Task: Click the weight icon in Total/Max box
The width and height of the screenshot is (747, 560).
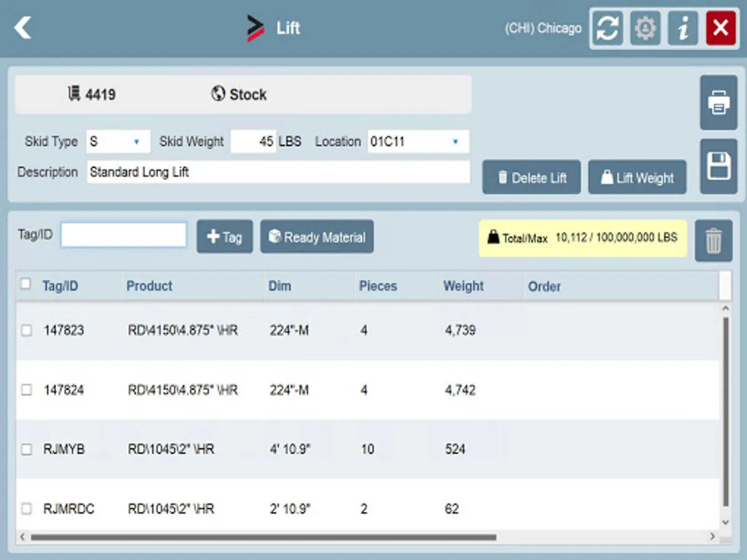Action: point(493,238)
